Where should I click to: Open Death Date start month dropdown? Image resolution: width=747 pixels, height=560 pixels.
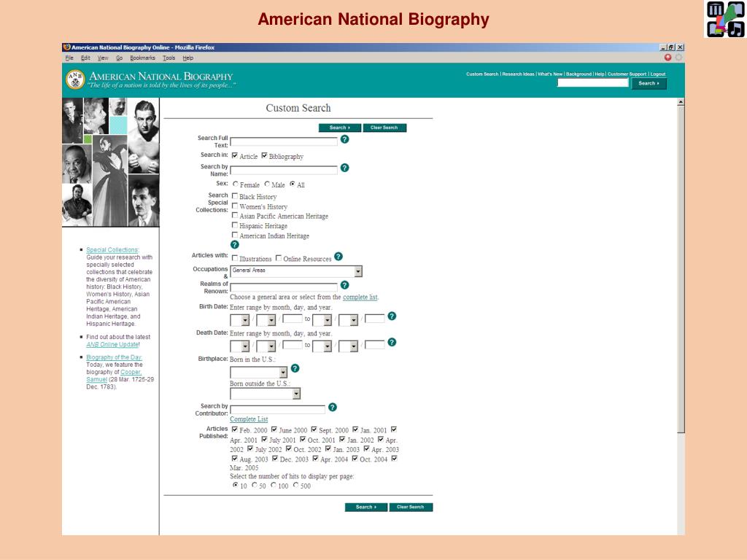click(x=239, y=346)
